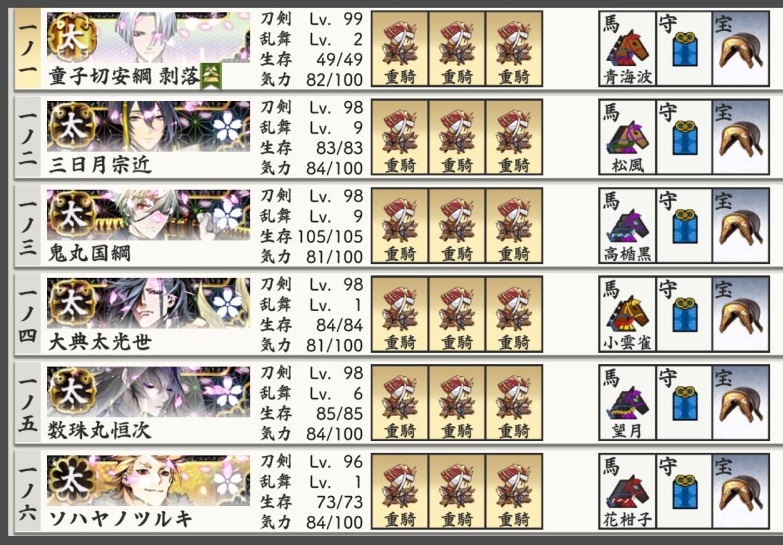The height and width of the screenshot is (545, 783).
Task: Select the 望月 horse slot
Action: pos(627,403)
